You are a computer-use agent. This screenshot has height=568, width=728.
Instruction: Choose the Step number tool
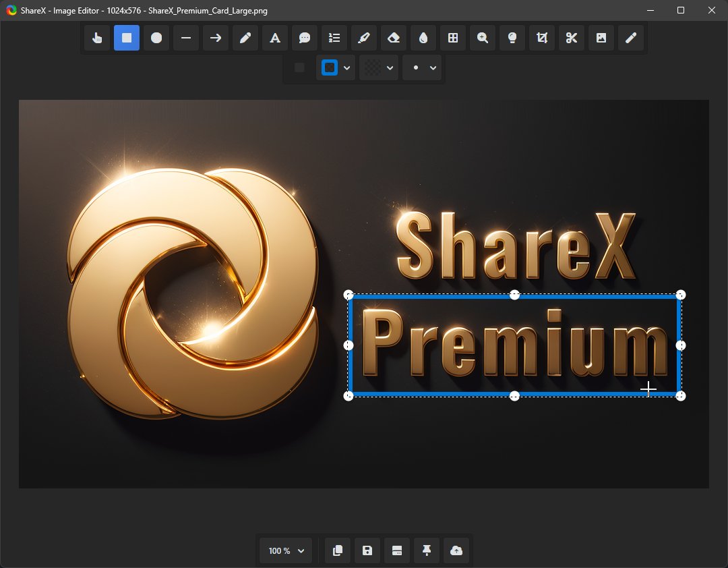334,38
